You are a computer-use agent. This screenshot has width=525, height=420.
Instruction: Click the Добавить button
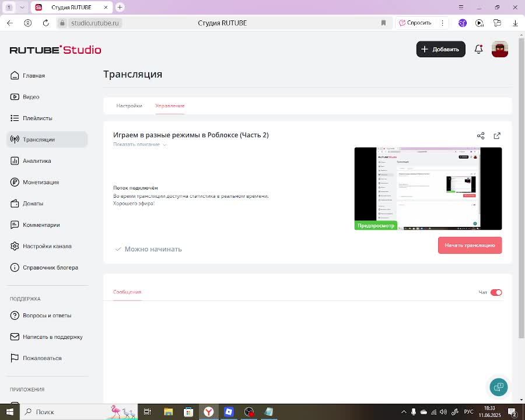click(x=440, y=49)
